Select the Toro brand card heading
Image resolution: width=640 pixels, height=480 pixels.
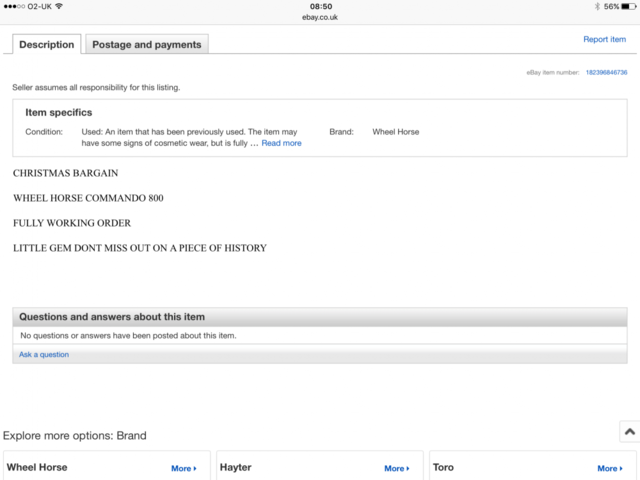[443, 467]
